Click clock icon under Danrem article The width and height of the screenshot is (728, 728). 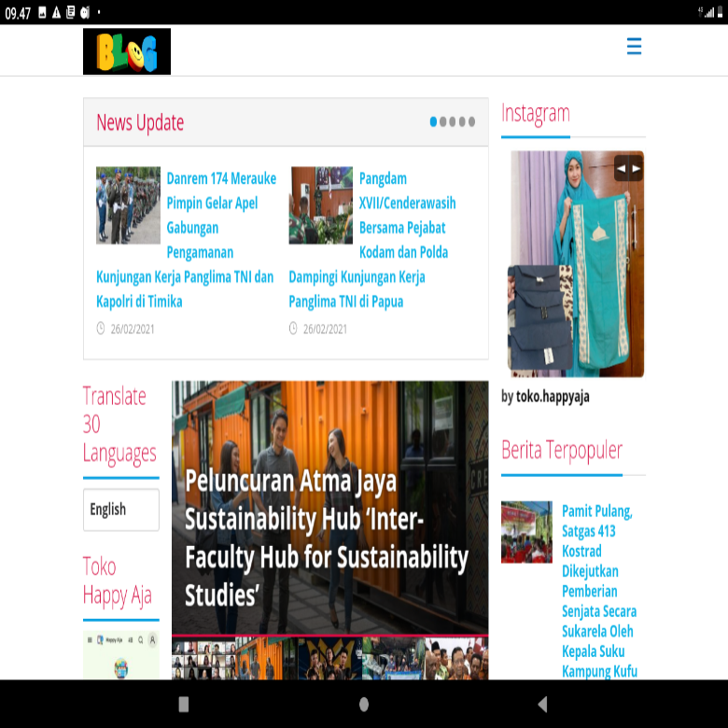click(x=100, y=329)
